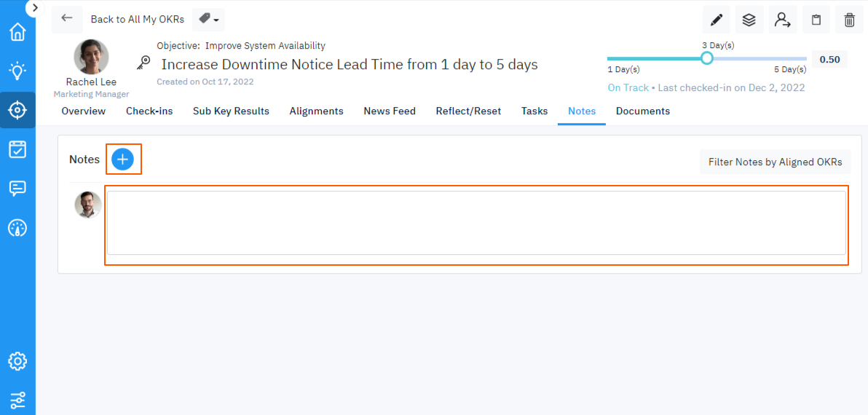This screenshot has height=415, width=868.
Task: Open the tag dropdown menu
Action: (208, 20)
